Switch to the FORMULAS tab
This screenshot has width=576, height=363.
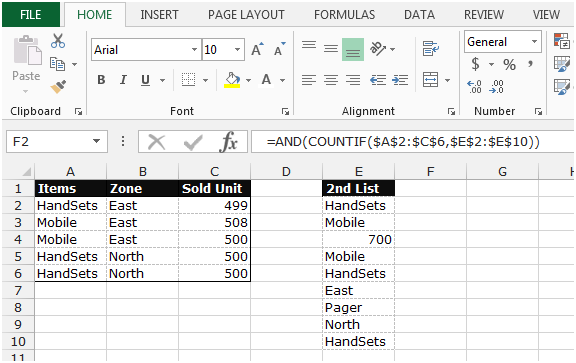344,15
